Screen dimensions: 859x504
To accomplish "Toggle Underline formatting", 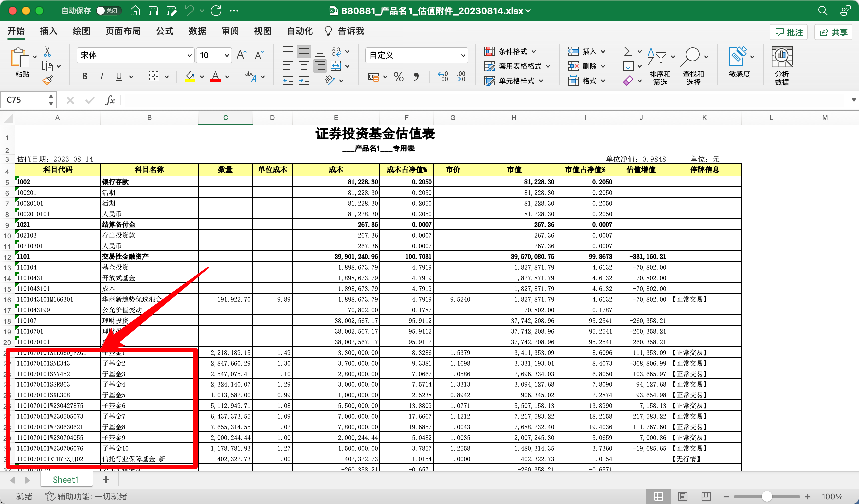I will coord(119,76).
